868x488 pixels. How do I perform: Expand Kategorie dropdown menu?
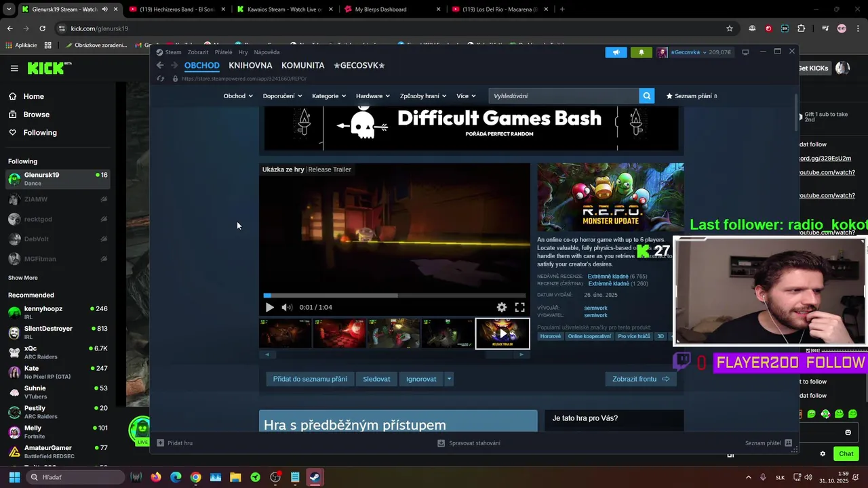click(329, 96)
